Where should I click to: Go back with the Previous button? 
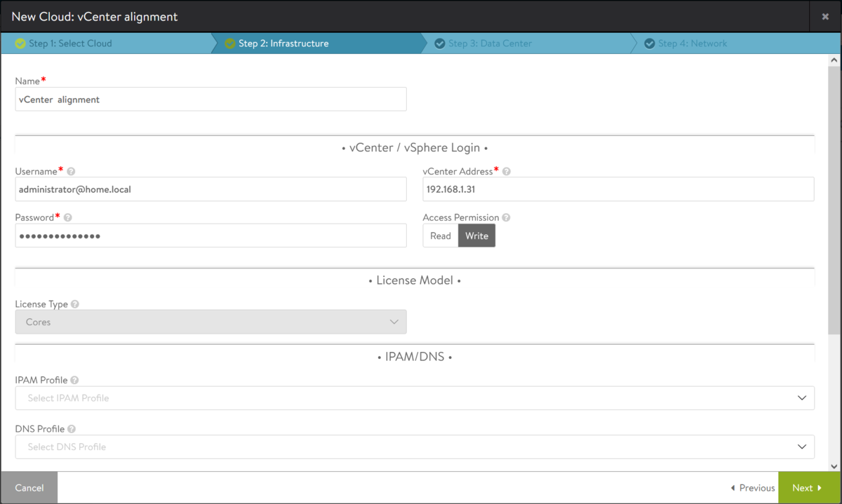(753, 488)
